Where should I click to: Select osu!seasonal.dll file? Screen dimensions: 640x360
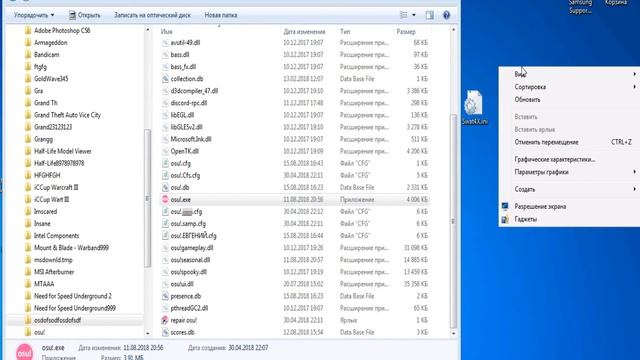tap(190, 260)
